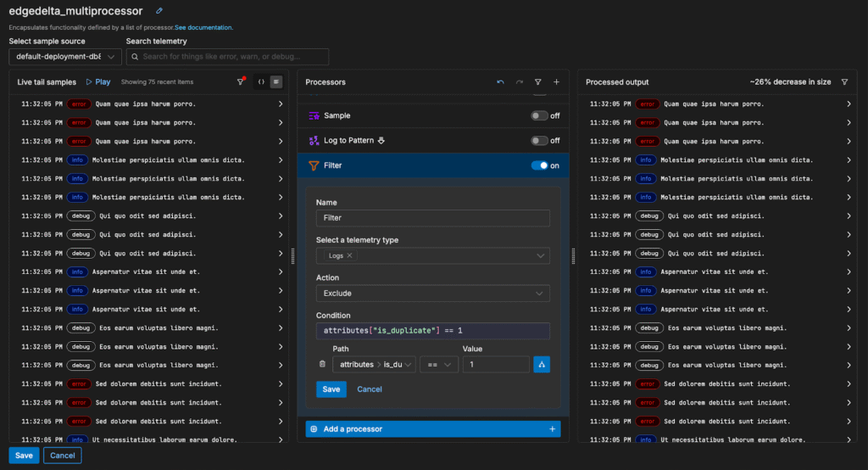This screenshot has height=470, width=868.
Task: Click the undo arrow in Processors header
Action: 500,82
